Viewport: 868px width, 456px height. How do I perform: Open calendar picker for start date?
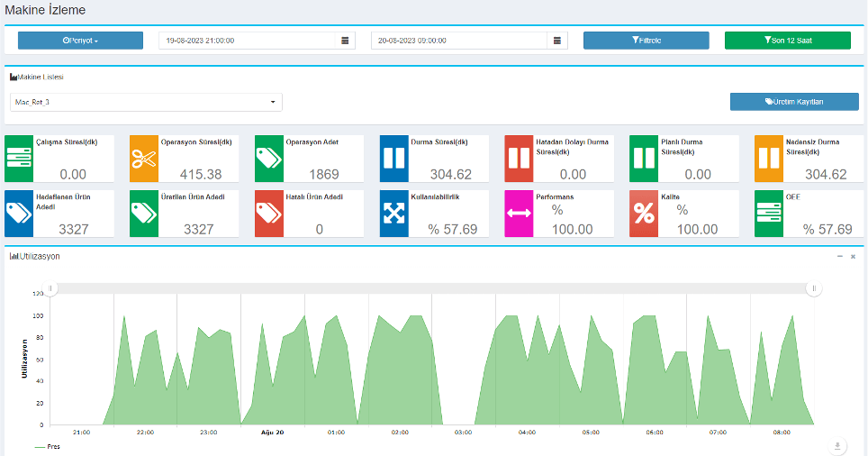[345, 41]
